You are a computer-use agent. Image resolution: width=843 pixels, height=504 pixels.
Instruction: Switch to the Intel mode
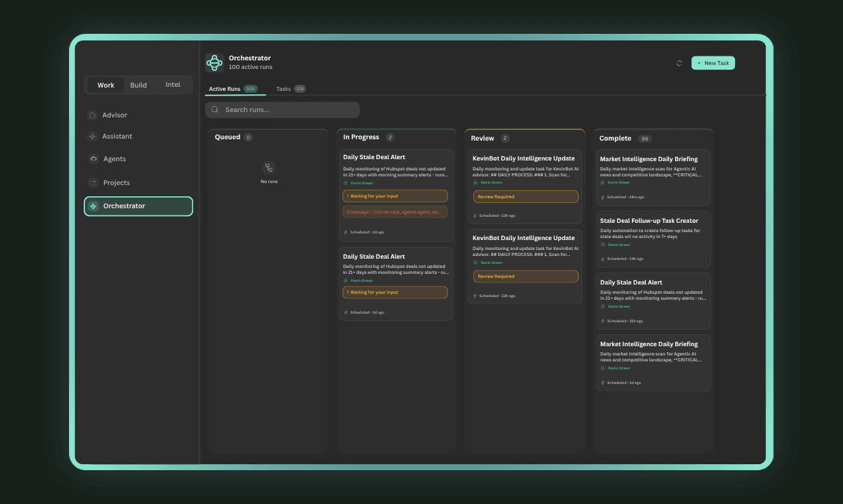pyautogui.click(x=173, y=85)
